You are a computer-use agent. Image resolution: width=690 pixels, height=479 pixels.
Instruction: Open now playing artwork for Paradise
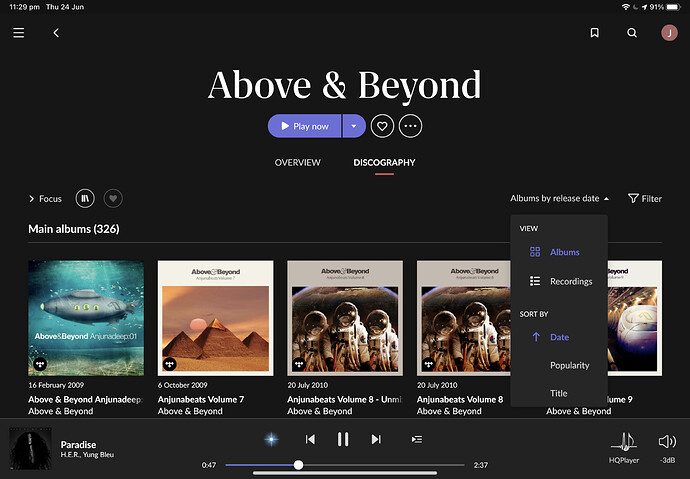click(30, 448)
